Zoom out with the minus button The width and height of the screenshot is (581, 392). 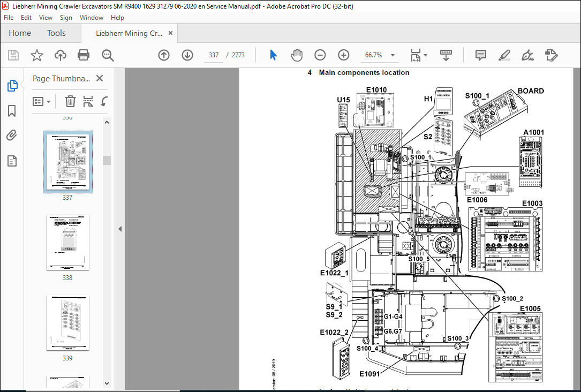[x=320, y=55]
